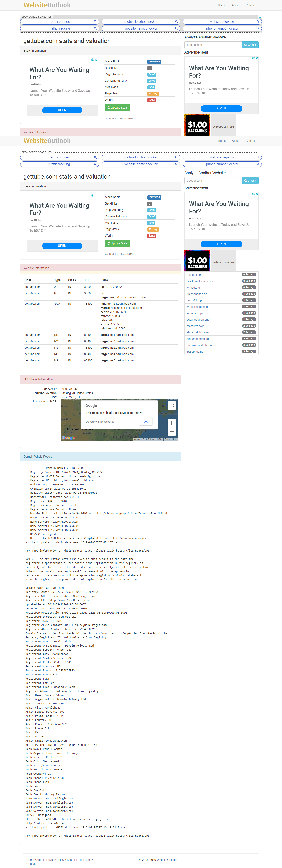The height and width of the screenshot is (868, 282).
Task: Click the Google logo on the map
Action: pos(68,437)
